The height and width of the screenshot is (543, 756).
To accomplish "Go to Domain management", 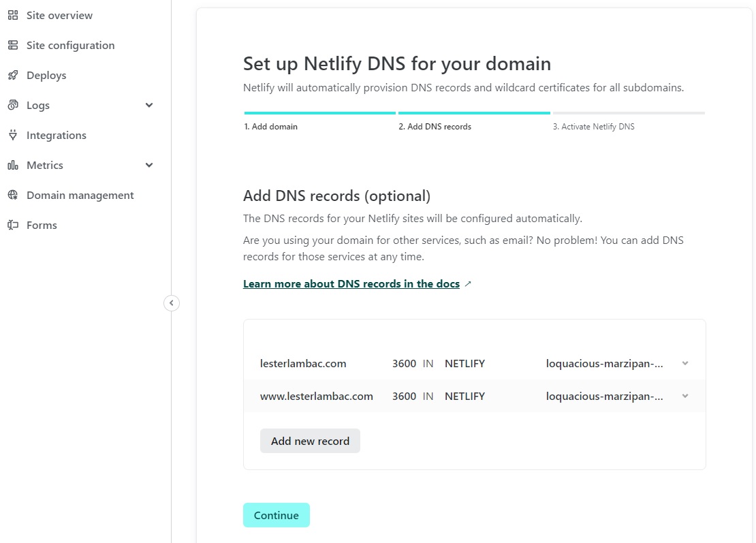I will click(x=80, y=196).
